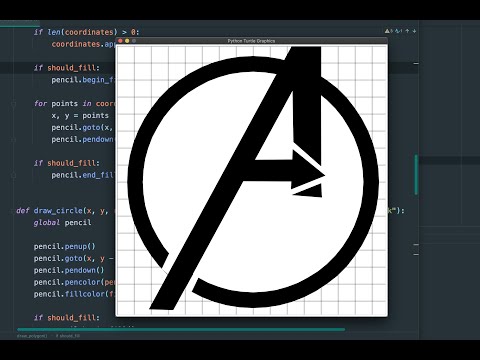Click 'if len(coordinates) > 0:' line
This screenshot has width=480, height=360.
coord(86,32)
